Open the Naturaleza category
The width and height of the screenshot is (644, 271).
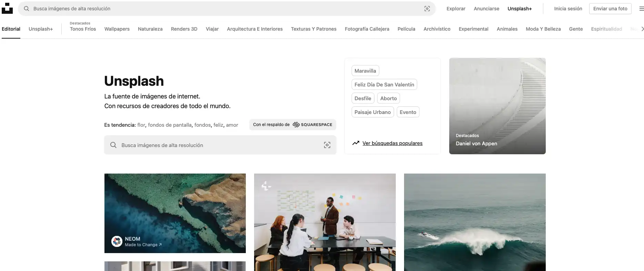(150, 29)
